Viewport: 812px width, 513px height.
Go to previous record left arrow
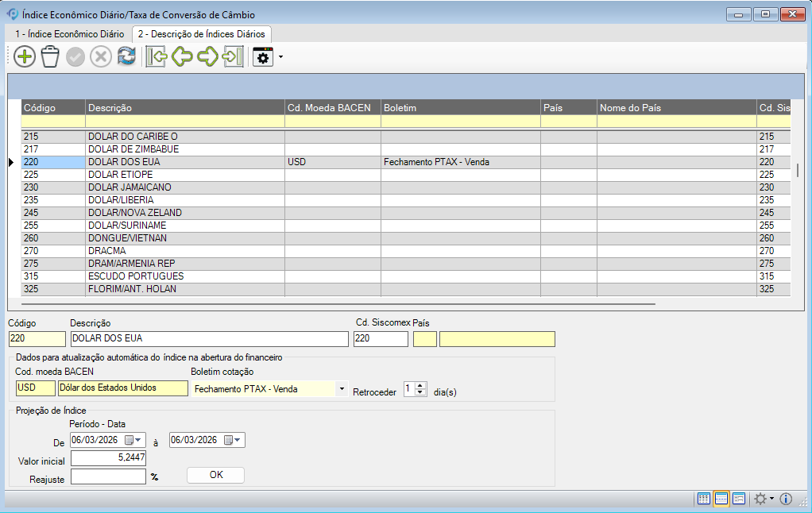tap(182, 57)
